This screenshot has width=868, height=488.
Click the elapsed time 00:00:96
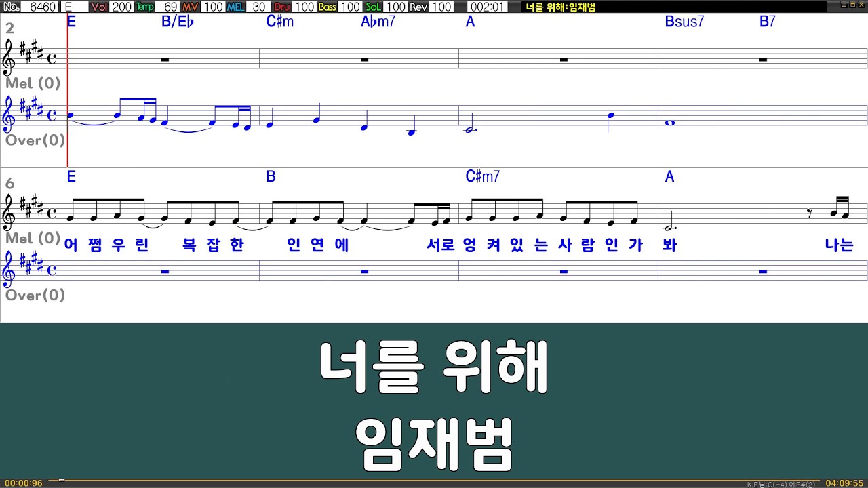pos(24,483)
